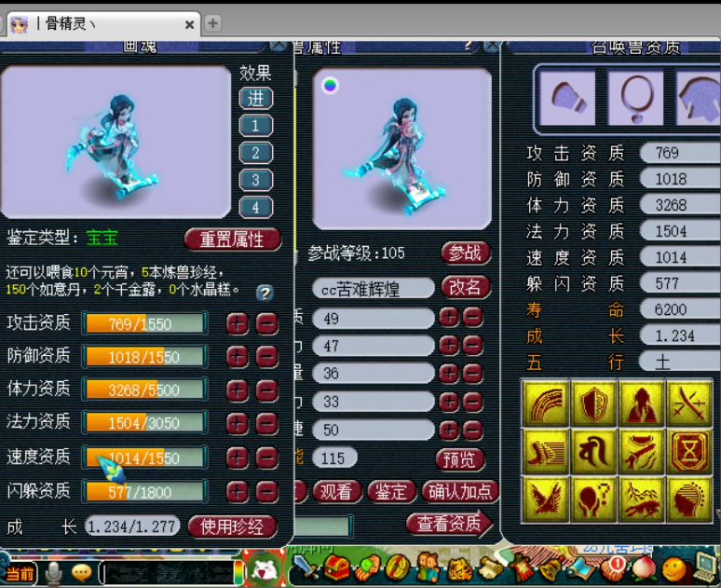Viewport: 721px width, 588px height.
Task: Click the 体力资质 3268/5500 progress bar
Action: tap(144, 390)
